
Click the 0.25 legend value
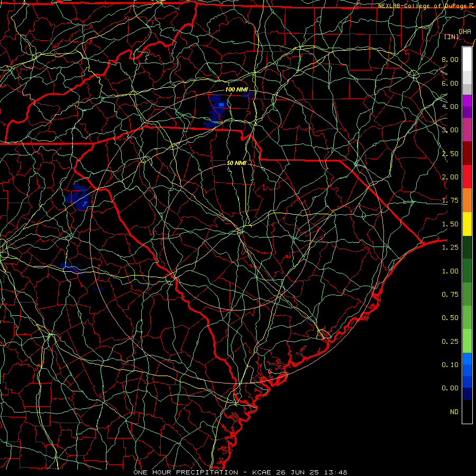(450, 342)
